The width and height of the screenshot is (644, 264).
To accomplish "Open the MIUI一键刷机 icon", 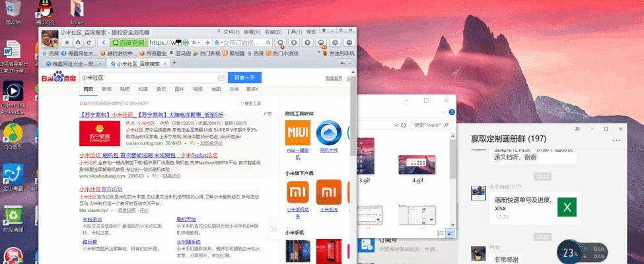I will pos(298,133).
